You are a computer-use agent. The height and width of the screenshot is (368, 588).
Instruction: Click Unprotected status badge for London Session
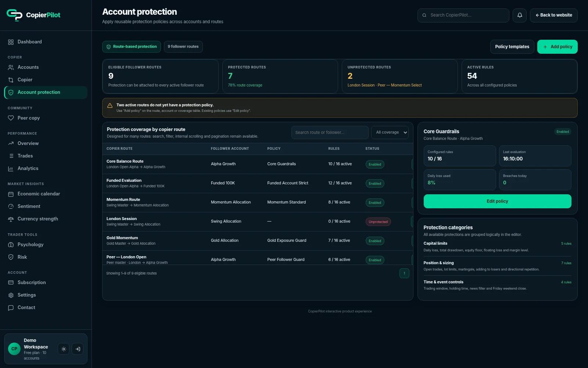pos(378,222)
